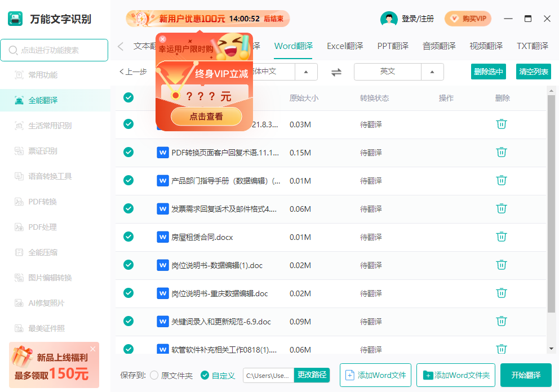
Task: Expand the source language dropdown arrow
Action: (x=306, y=72)
